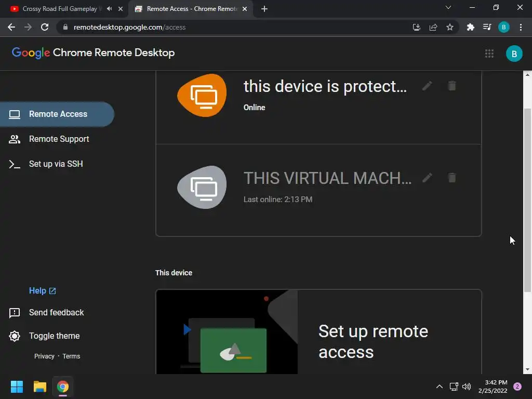Screen dimensions: 532x399
Task: Click the Chrome profile B avatar in toolbar
Action: (x=504, y=27)
